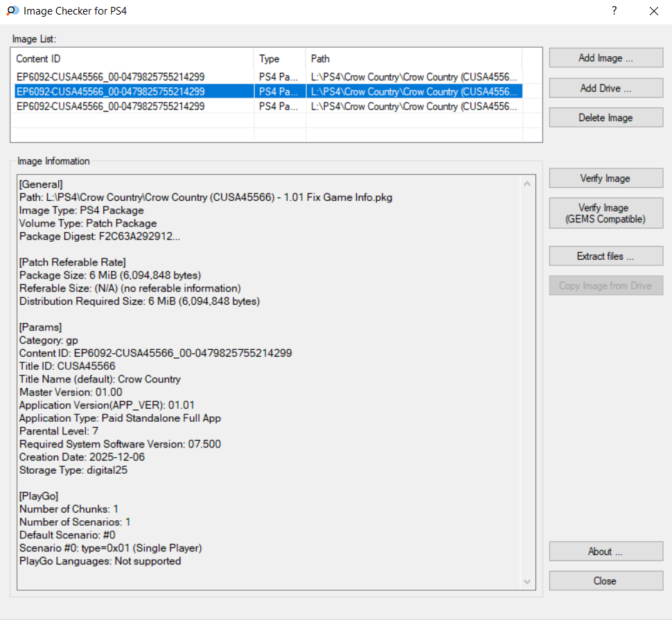This screenshot has height=620, width=672.
Task: Click the question mark help button
Action: [614, 11]
